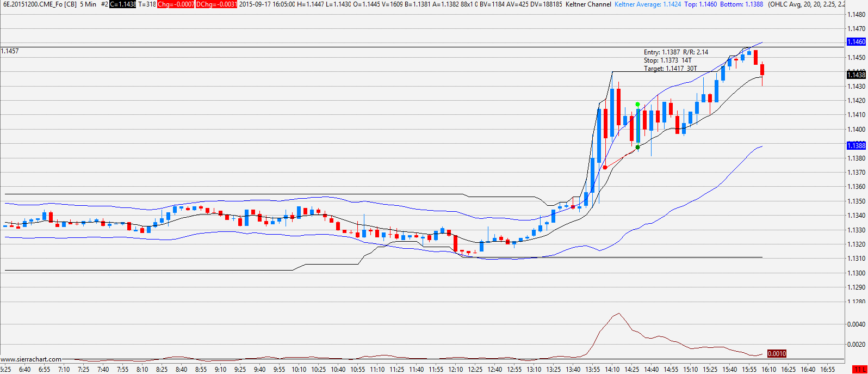Click the dark red 0.0010 study value tag

point(777,354)
